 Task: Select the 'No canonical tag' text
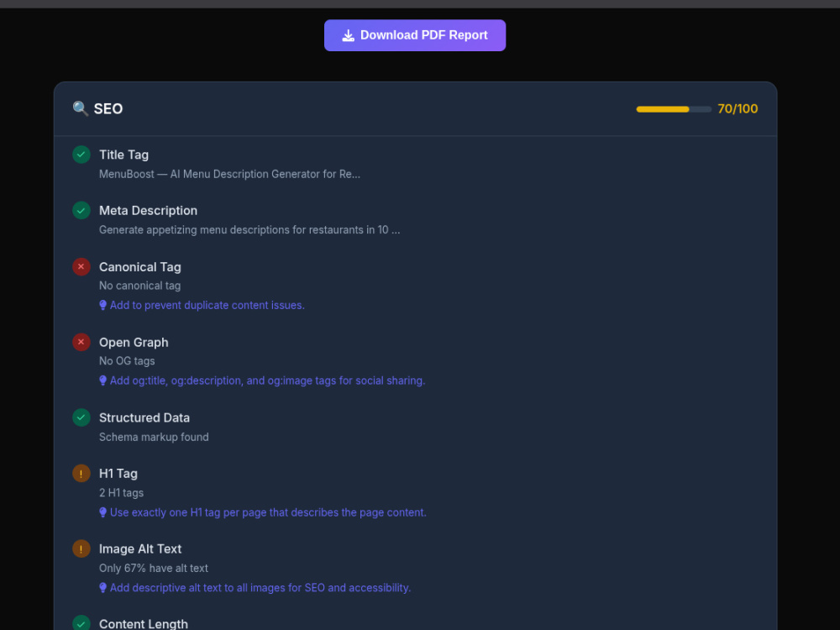139,286
